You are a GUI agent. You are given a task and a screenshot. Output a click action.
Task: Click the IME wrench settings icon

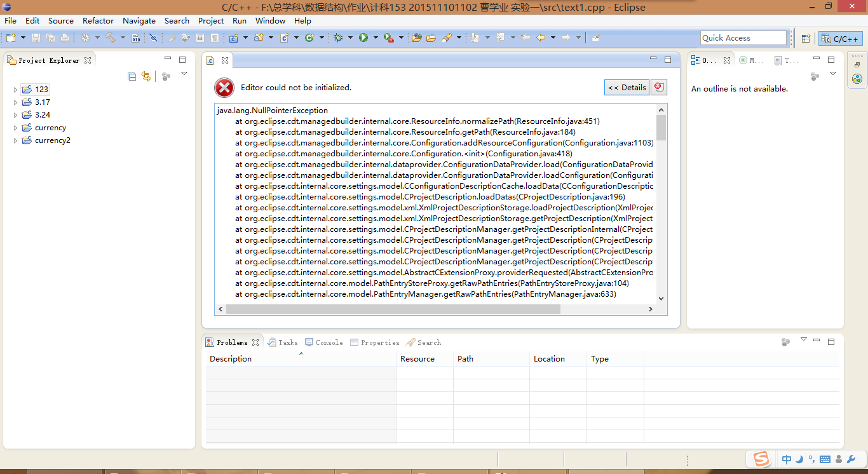coord(851,459)
